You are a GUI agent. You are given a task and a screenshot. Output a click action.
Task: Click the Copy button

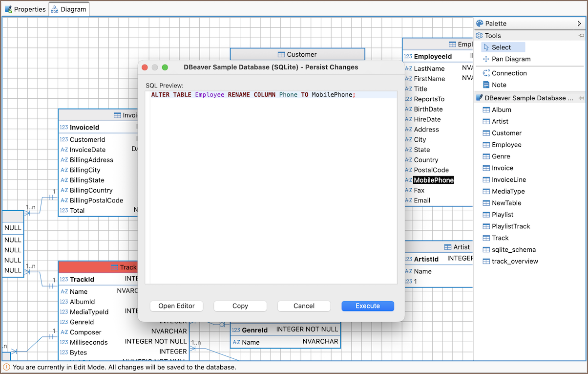[240, 306]
